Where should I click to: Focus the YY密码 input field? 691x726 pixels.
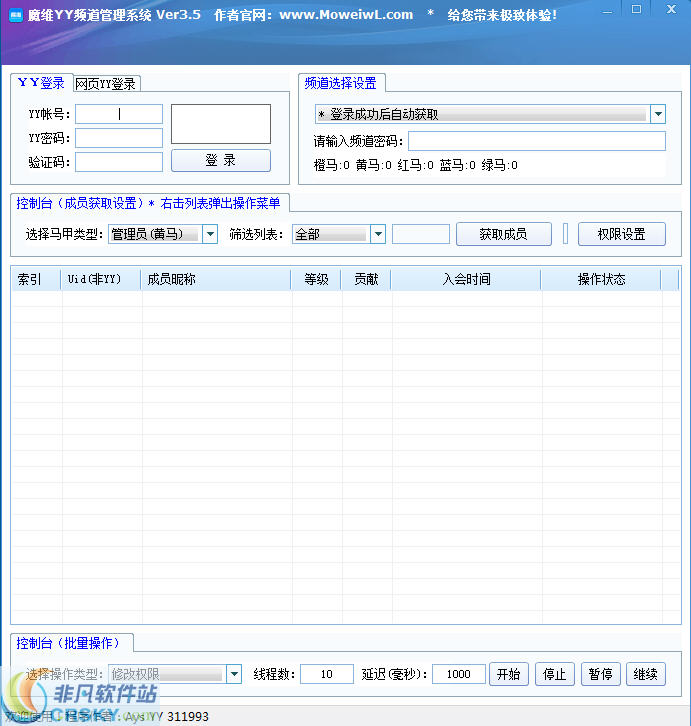pos(119,138)
